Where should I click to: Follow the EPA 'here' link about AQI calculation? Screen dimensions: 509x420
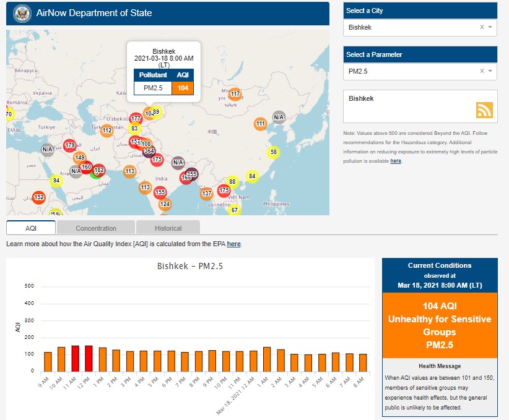[x=233, y=244]
